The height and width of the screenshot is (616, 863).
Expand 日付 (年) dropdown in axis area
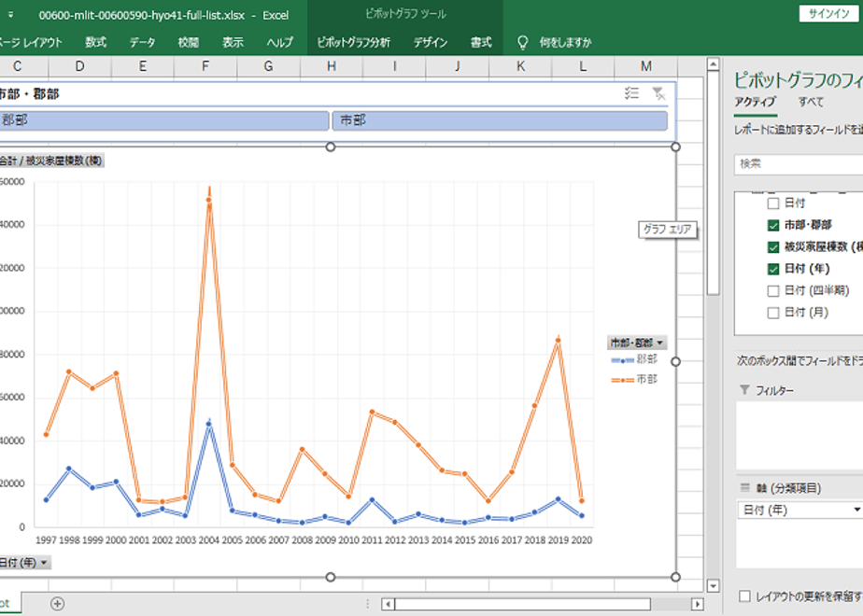tap(856, 510)
